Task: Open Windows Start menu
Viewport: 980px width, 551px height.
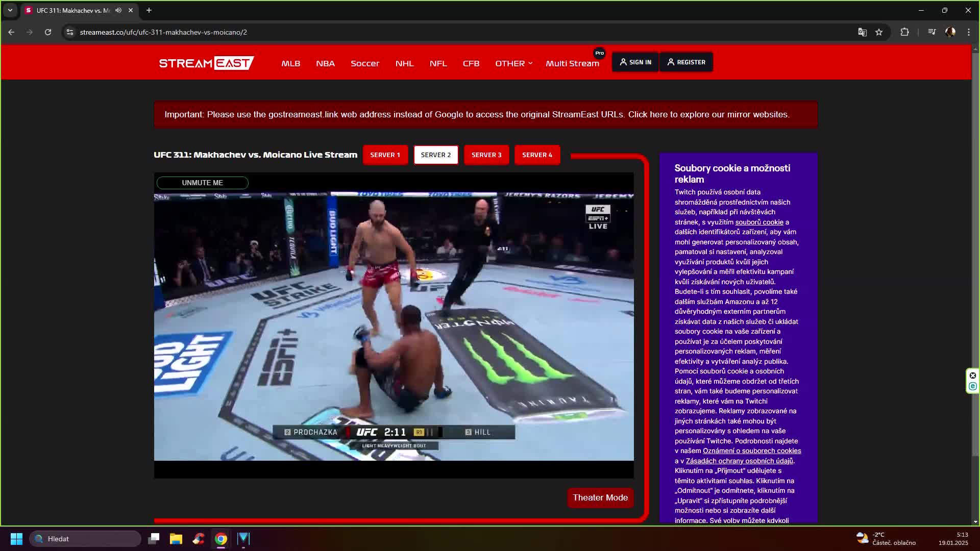Action: (x=16, y=539)
